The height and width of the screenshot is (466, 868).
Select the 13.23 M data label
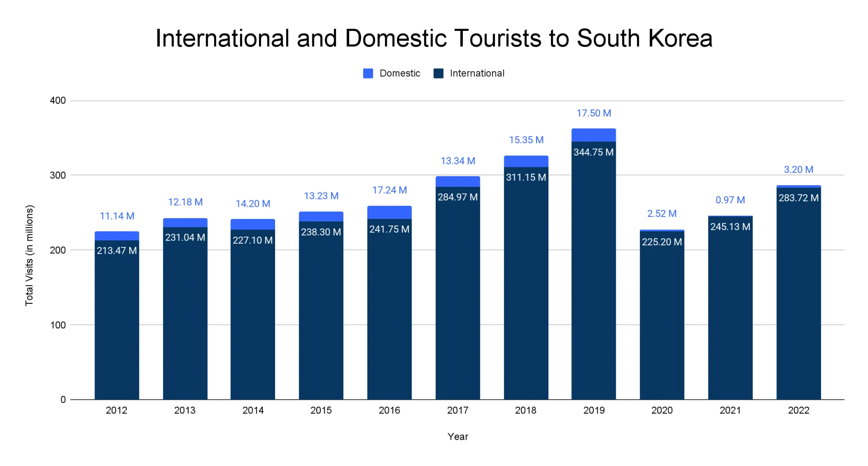click(321, 196)
